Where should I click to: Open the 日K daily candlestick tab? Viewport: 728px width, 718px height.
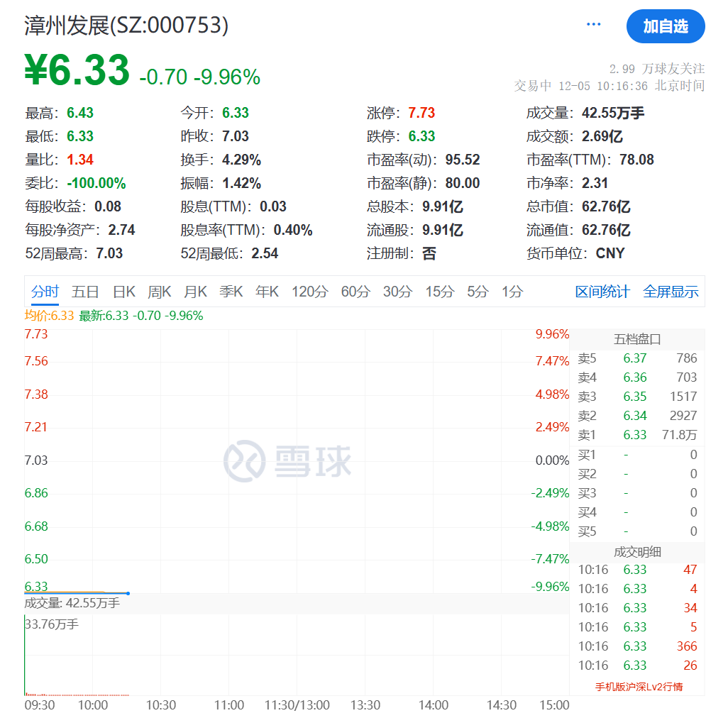(x=123, y=292)
